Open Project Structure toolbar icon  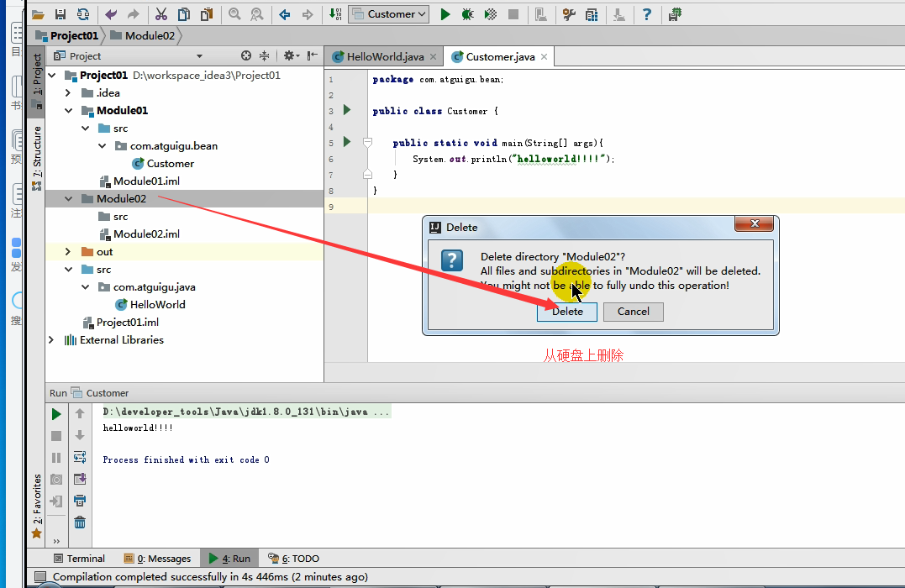click(x=592, y=14)
